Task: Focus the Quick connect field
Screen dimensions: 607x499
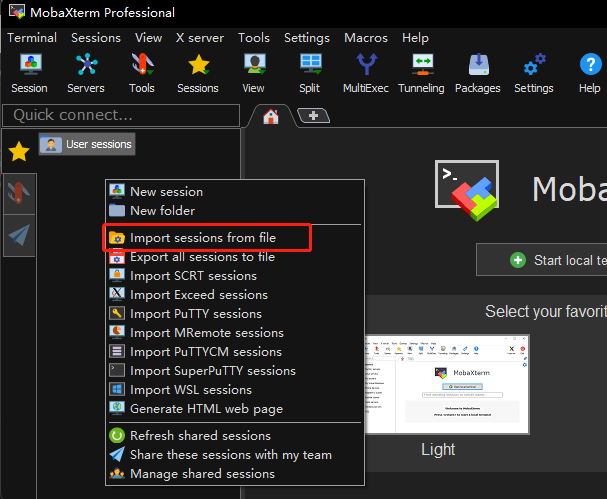Action: [121, 115]
